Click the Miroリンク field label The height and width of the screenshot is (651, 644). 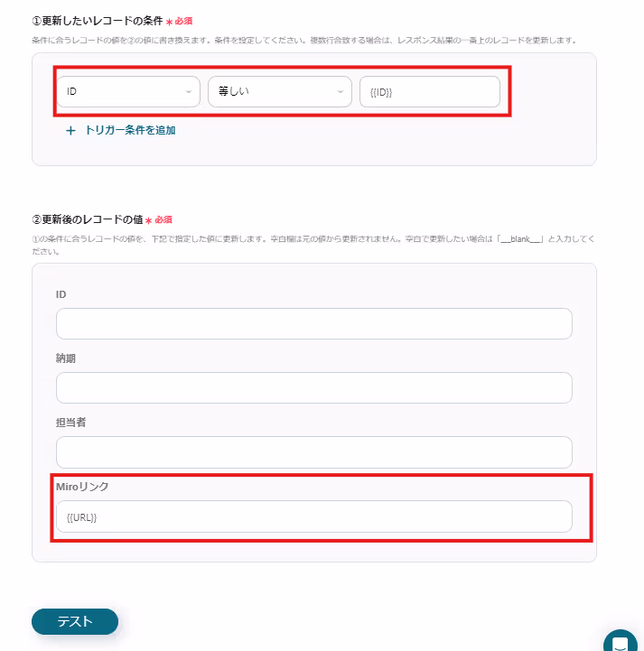pos(82,487)
